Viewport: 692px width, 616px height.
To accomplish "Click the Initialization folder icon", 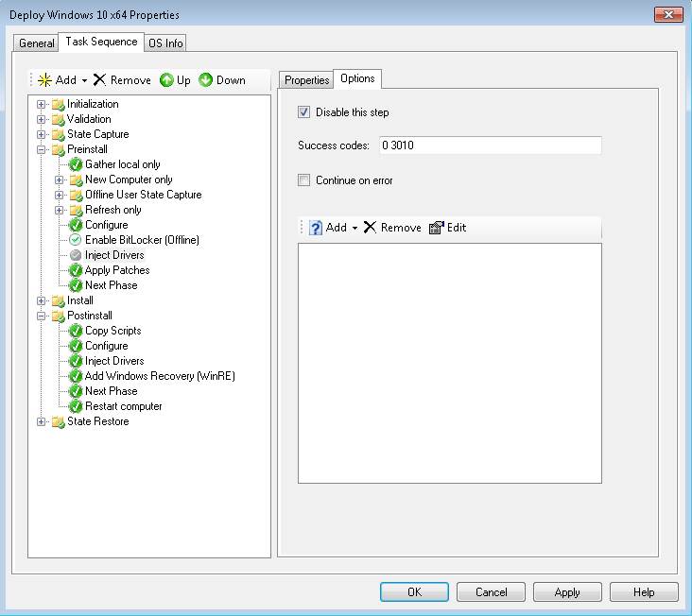I will [x=59, y=105].
